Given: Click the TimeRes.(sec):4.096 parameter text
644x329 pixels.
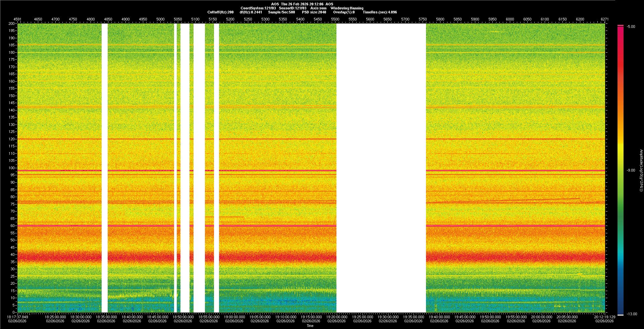Looking at the screenshot, I should point(380,12).
